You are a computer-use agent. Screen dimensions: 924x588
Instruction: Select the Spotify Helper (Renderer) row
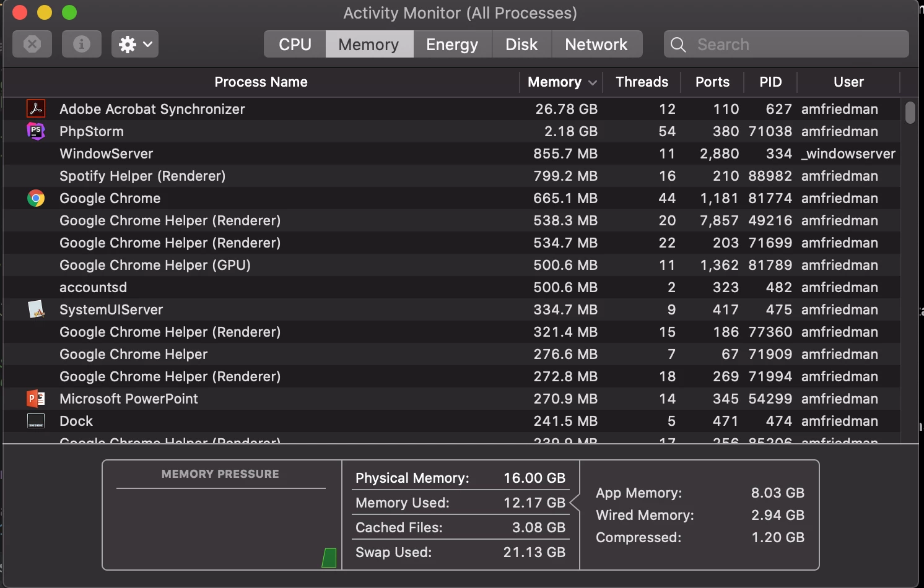click(x=451, y=176)
